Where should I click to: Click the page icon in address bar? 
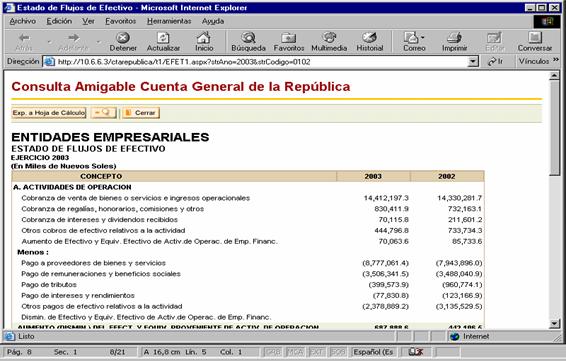(49, 62)
